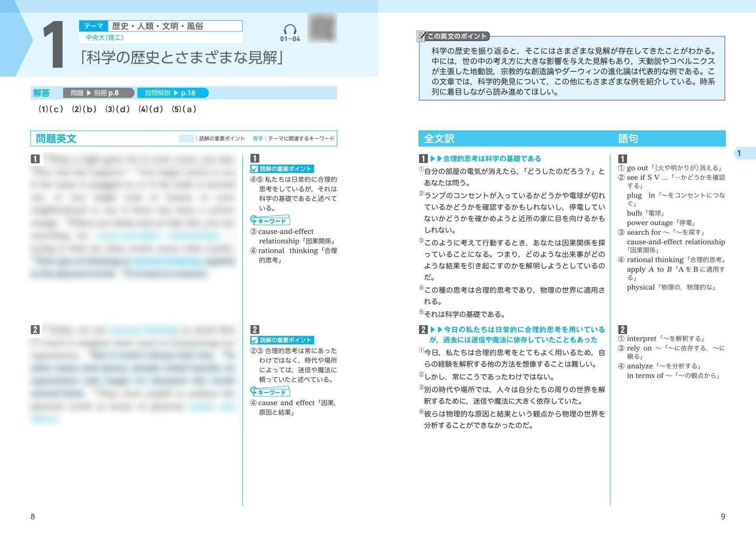Click the キーワード entry rational thinking「合理的思考」
The width and height of the screenshot is (756, 536).
(x=294, y=255)
